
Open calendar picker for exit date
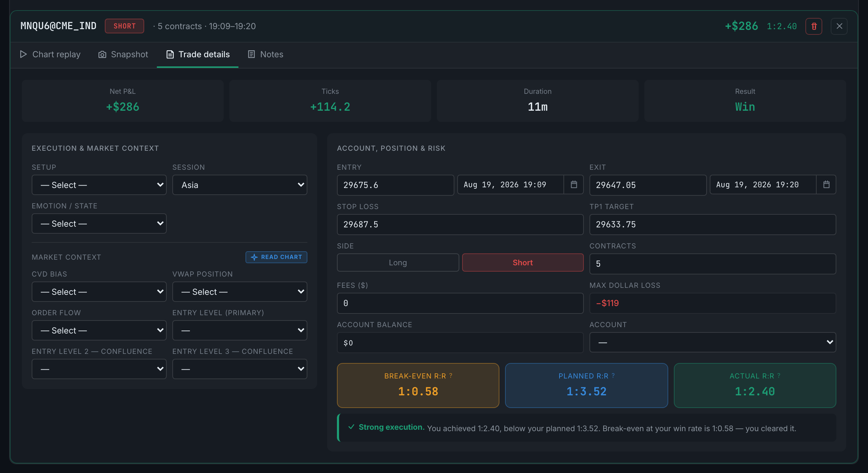click(x=826, y=184)
